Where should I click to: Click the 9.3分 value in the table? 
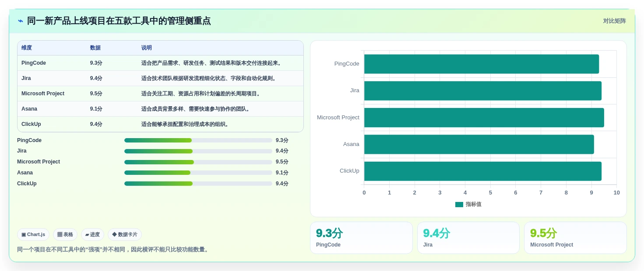(96, 63)
